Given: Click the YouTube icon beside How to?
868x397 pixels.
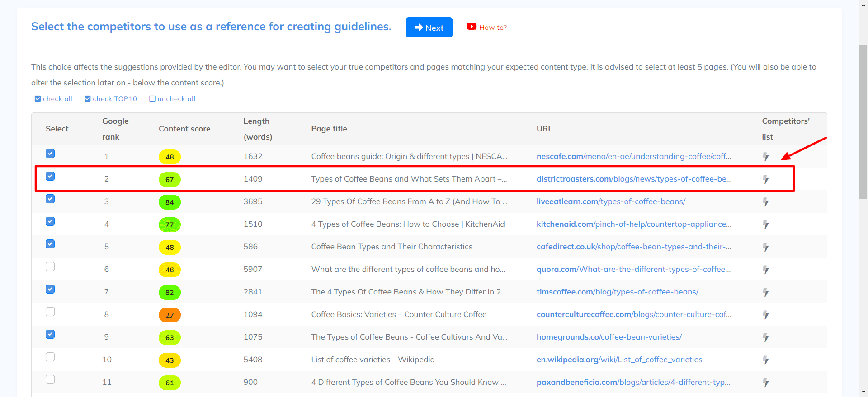Looking at the screenshot, I should [472, 27].
